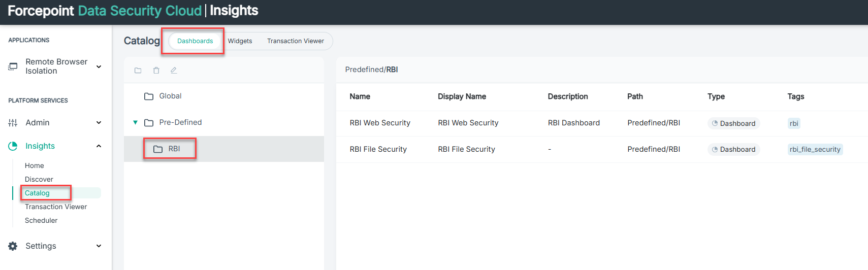The width and height of the screenshot is (868, 270).
Task: Click Predefined/RBI path in RBI File Security row
Action: 654,149
